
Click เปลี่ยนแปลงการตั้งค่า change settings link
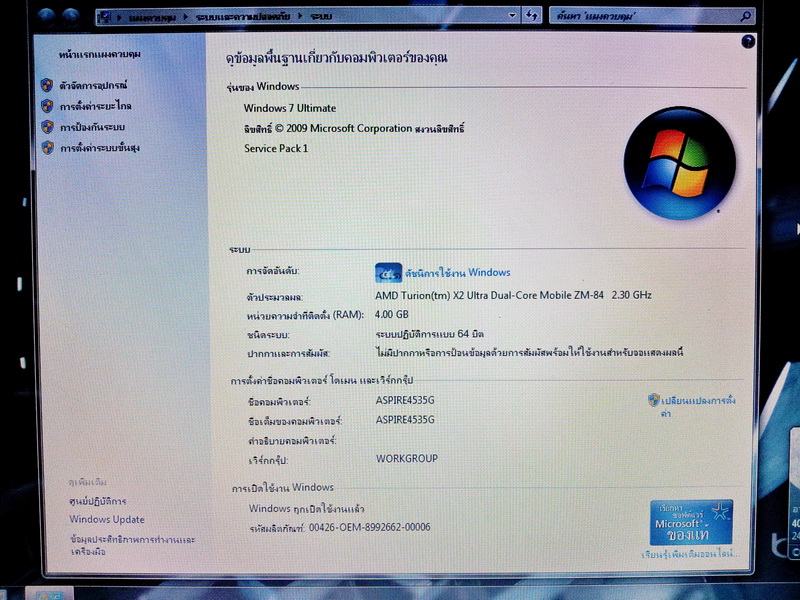pyautogui.click(x=698, y=406)
